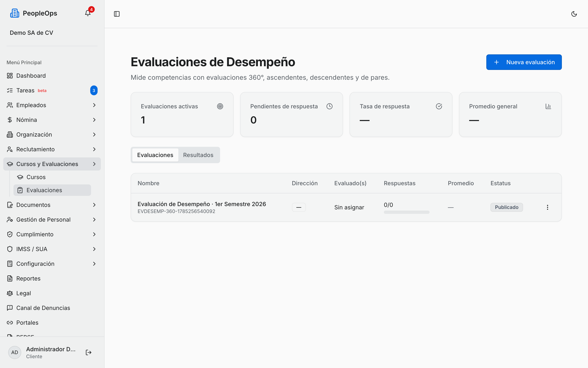This screenshot has width=588, height=368.
Task: Expand the Reclutamiento submenu chevron
Action: [x=94, y=149]
